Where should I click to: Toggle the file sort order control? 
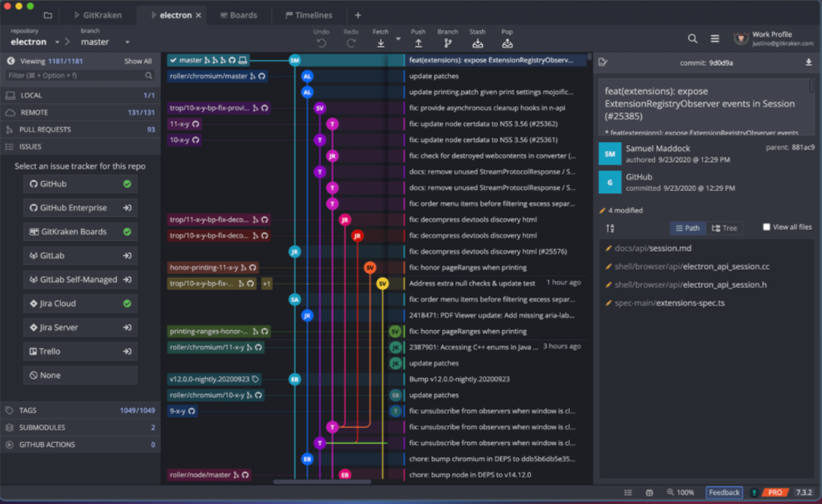[x=610, y=228]
